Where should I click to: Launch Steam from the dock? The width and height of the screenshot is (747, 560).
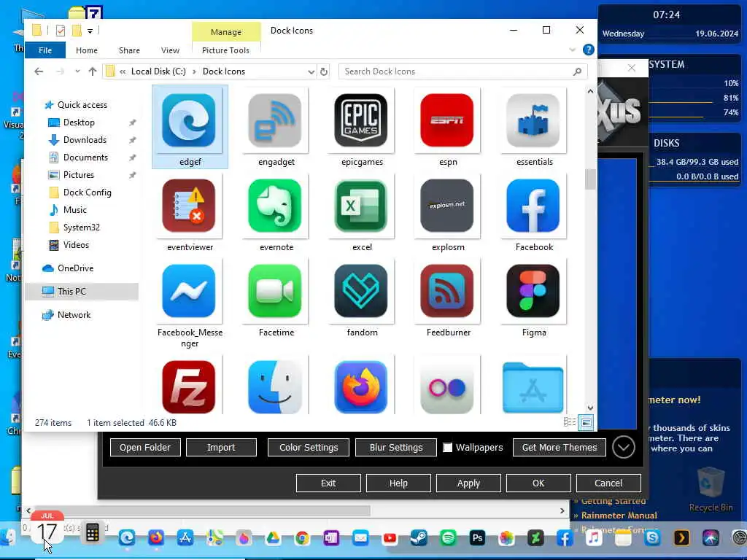(x=419, y=537)
